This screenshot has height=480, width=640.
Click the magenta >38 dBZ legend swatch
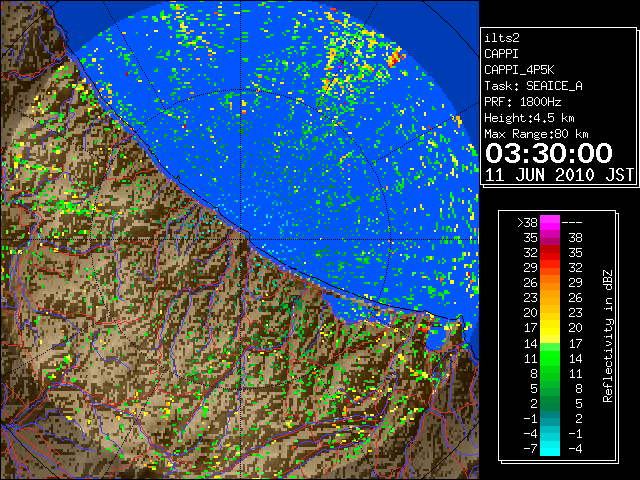(550, 222)
